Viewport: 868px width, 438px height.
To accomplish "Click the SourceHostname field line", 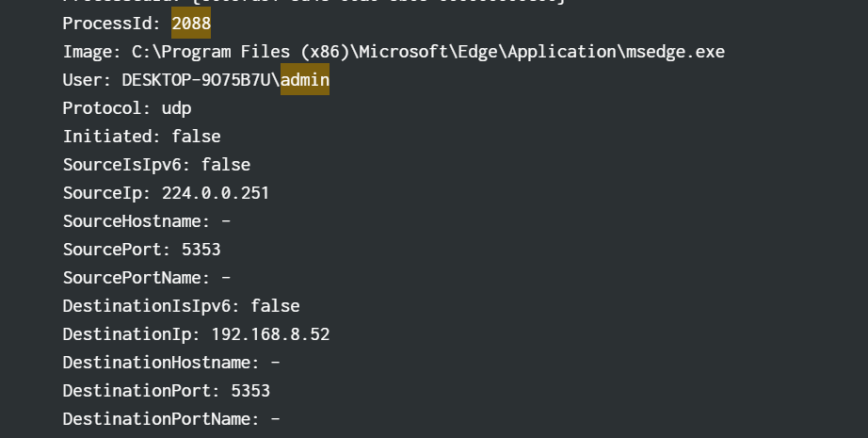I will (147, 221).
